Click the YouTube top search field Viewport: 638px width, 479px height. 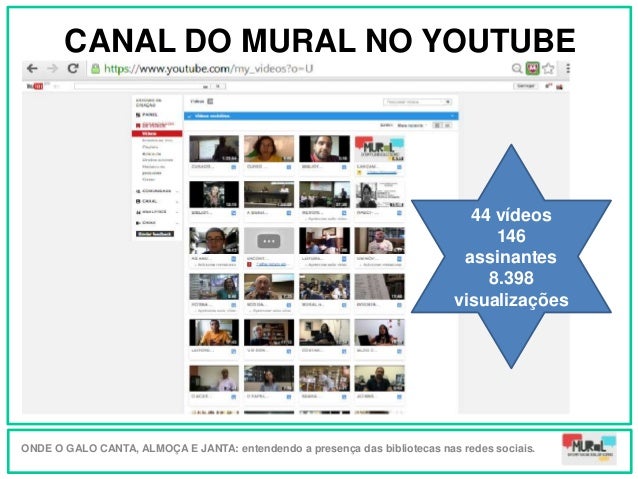click(142, 86)
